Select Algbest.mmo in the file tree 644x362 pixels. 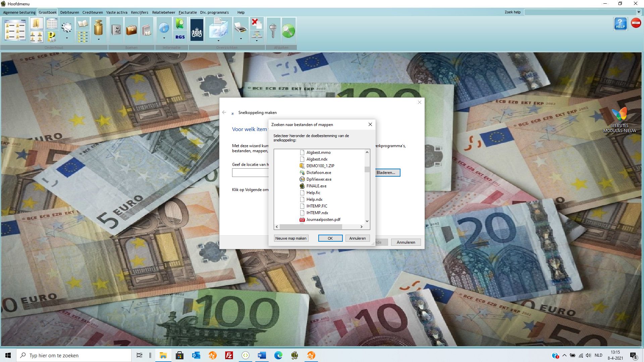(x=319, y=153)
